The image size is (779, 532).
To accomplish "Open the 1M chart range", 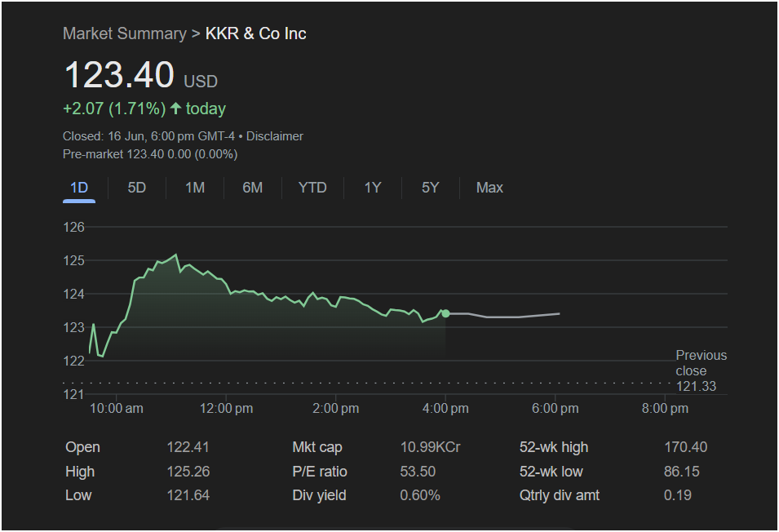I will (195, 188).
